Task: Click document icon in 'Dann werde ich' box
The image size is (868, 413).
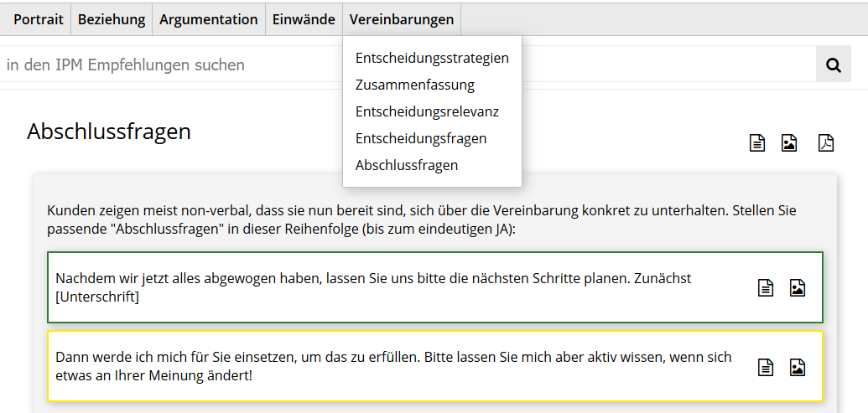Action: [766, 368]
